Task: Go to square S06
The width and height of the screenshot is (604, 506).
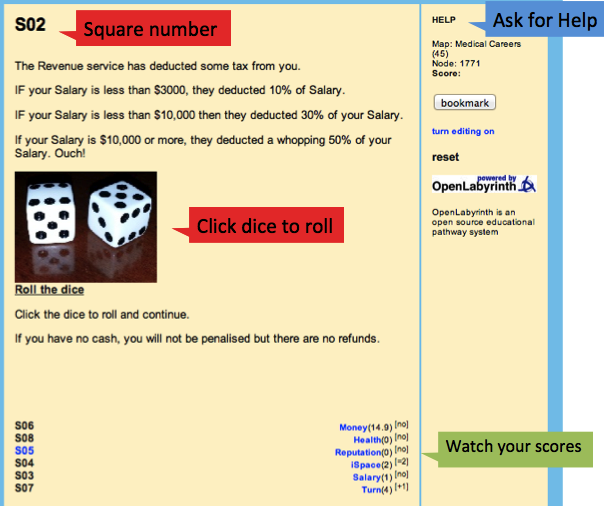Action: click(x=25, y=427)
